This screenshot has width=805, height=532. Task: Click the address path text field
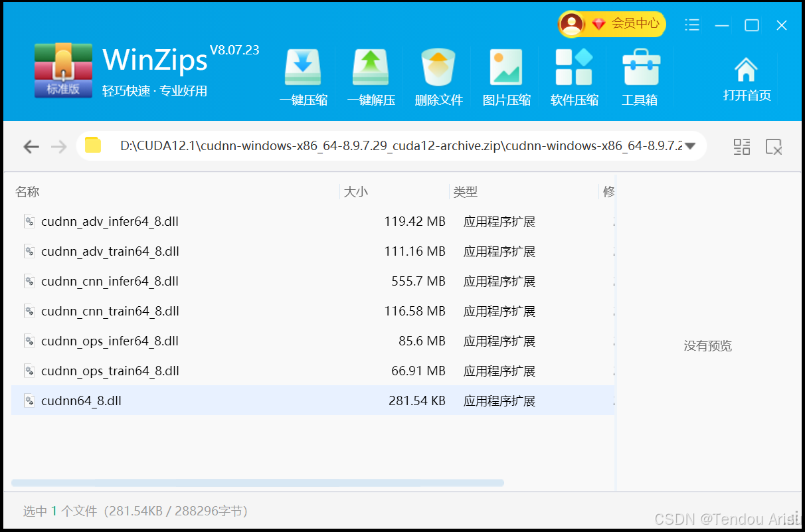tap(401, 146)
